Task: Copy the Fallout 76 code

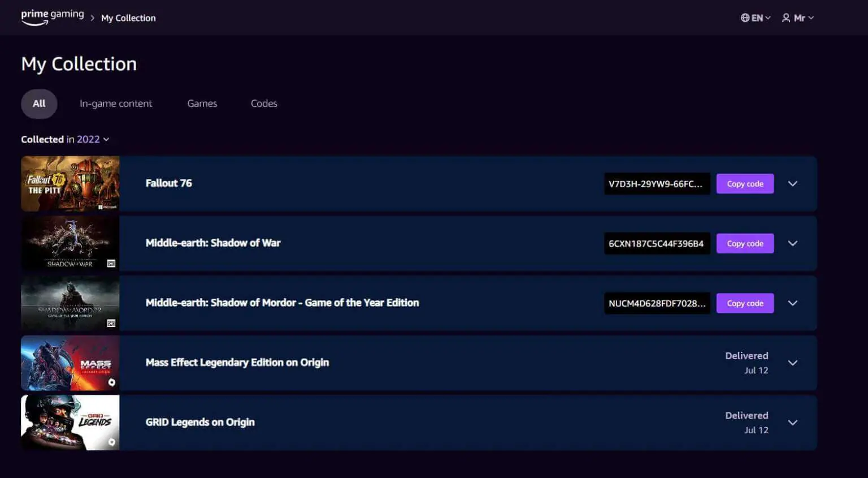Action: (x=745, y=184)
